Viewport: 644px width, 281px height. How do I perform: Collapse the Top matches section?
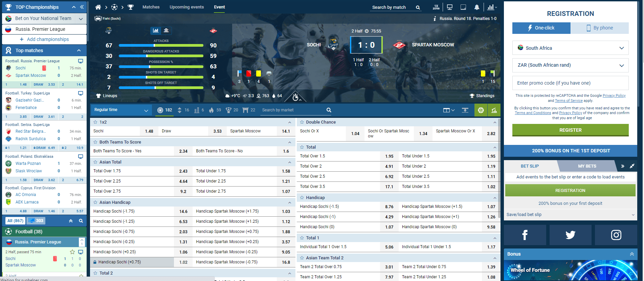click(x=79, y=50)
